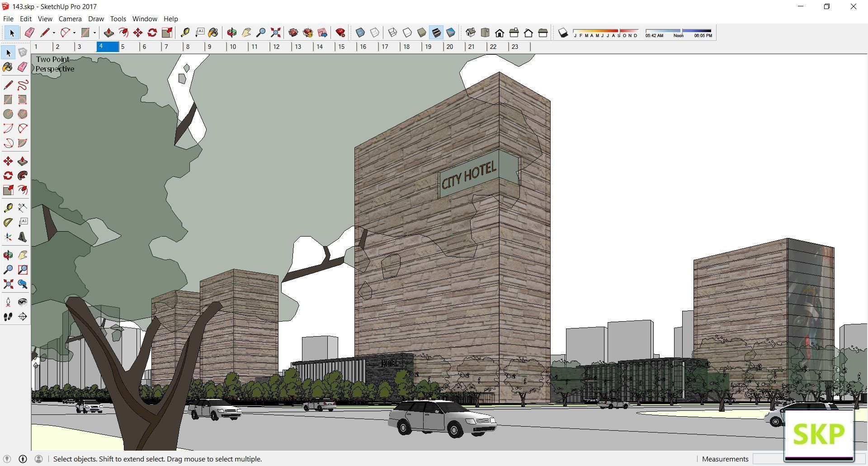The height and width of the screenshot is (466, 868).
Task: Select the Pie arc tool
Action: click(x=23, y=143)
